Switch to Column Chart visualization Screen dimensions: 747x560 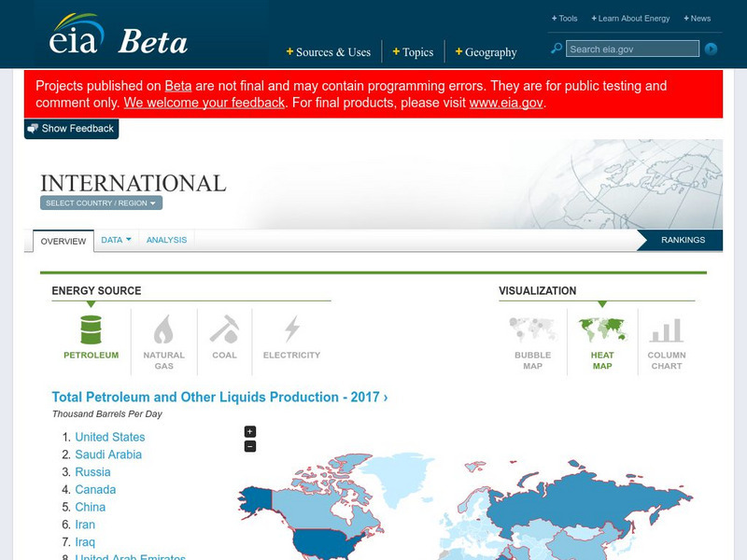(666, 330)
